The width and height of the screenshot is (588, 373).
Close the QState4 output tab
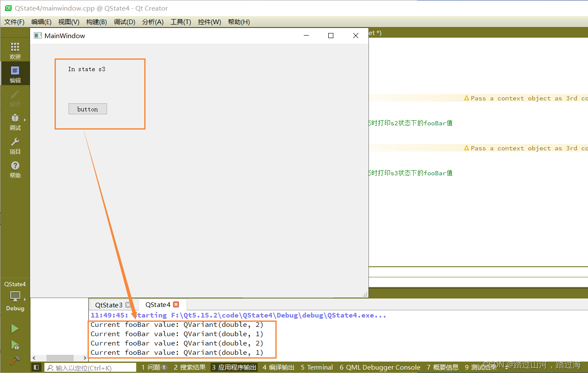click(x=176, y=304)
